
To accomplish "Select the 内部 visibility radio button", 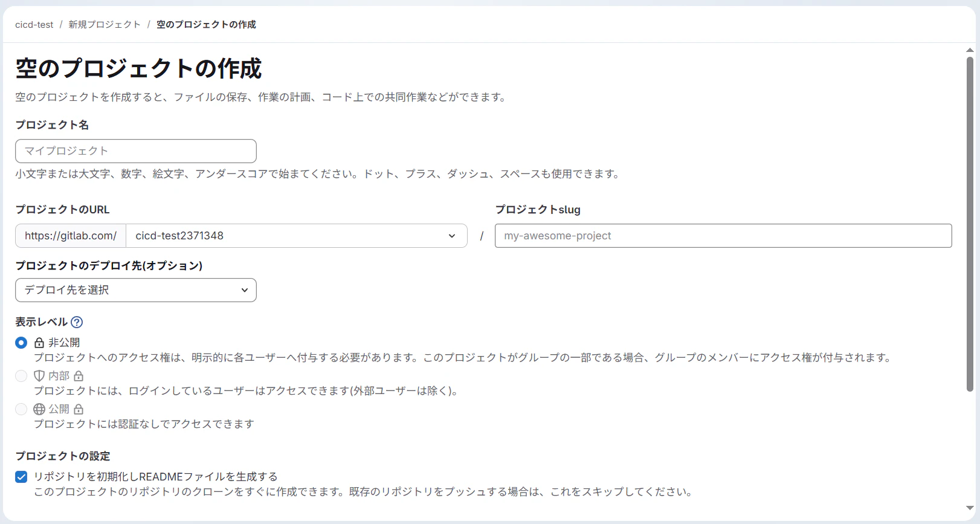I will point(21,376).
